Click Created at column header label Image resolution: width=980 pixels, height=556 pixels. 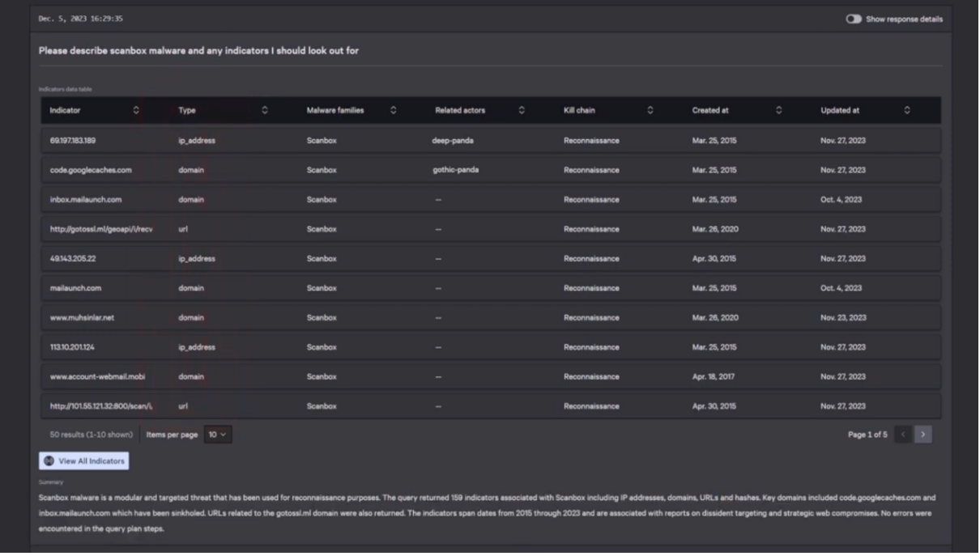[710, 110]
